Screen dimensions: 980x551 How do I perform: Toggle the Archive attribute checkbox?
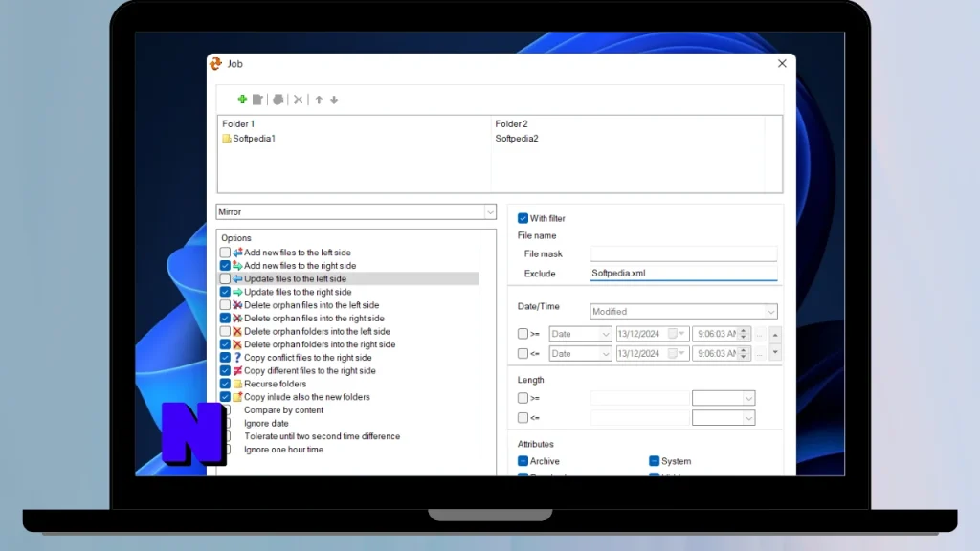pos(523,461)
